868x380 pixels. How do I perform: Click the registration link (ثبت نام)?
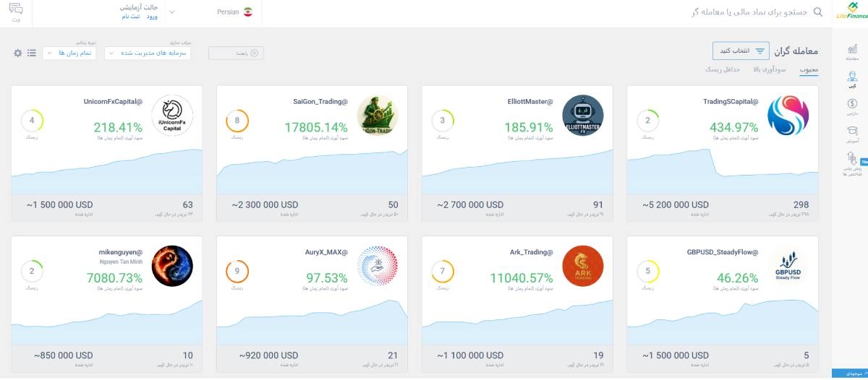(x=131, y=17)
